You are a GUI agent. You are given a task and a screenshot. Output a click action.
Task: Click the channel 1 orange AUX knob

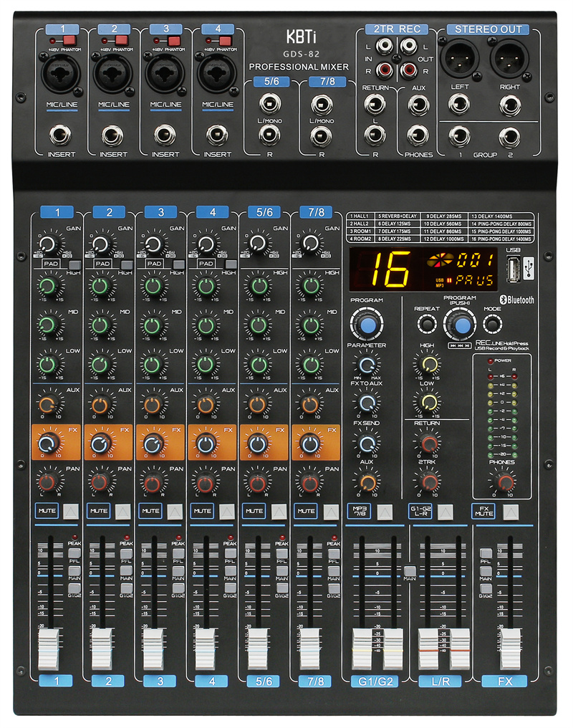pos(47,404)
